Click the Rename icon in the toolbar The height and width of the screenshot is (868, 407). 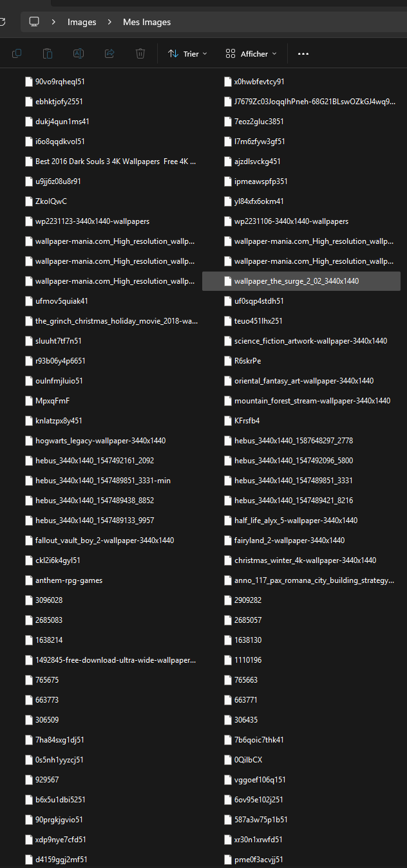[x=79, y=53]
